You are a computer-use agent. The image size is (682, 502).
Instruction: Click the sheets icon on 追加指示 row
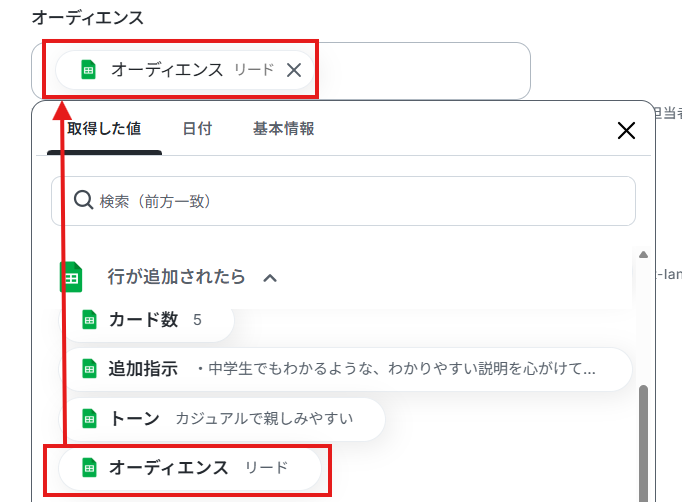(89, 369)
